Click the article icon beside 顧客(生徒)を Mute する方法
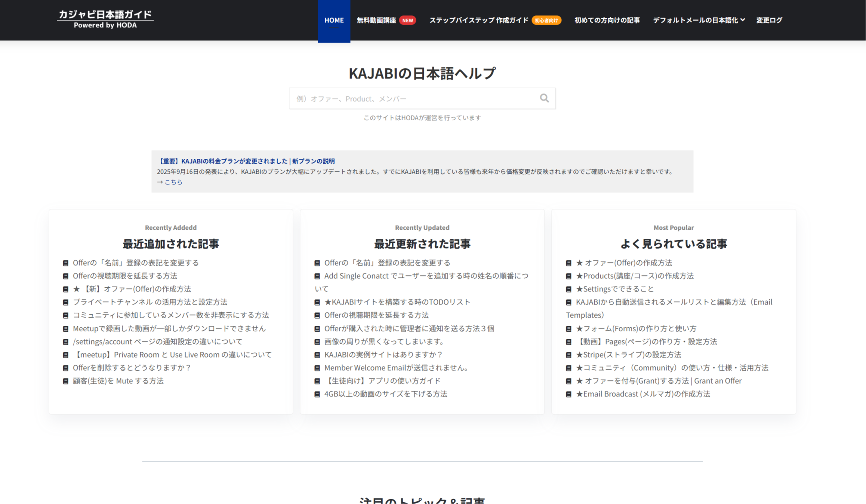This screenshot has height=504, width=866. pos(65,381)
